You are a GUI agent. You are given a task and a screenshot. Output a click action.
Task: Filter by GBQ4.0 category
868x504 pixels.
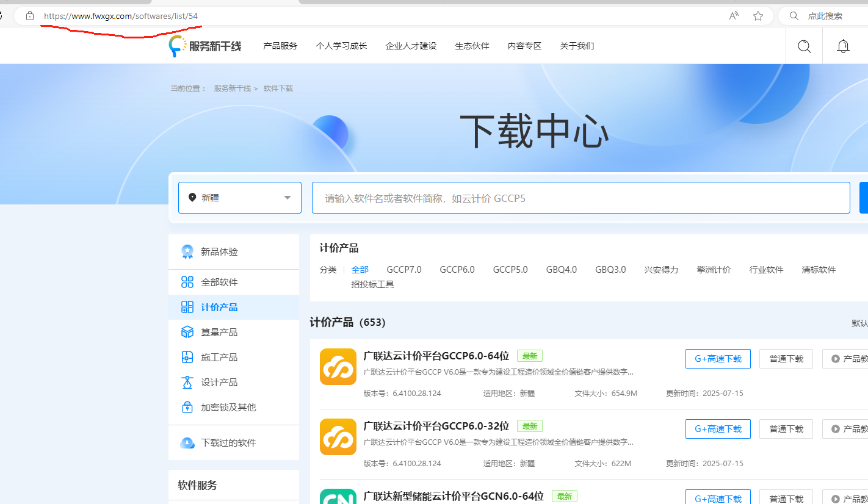[562, 270]
